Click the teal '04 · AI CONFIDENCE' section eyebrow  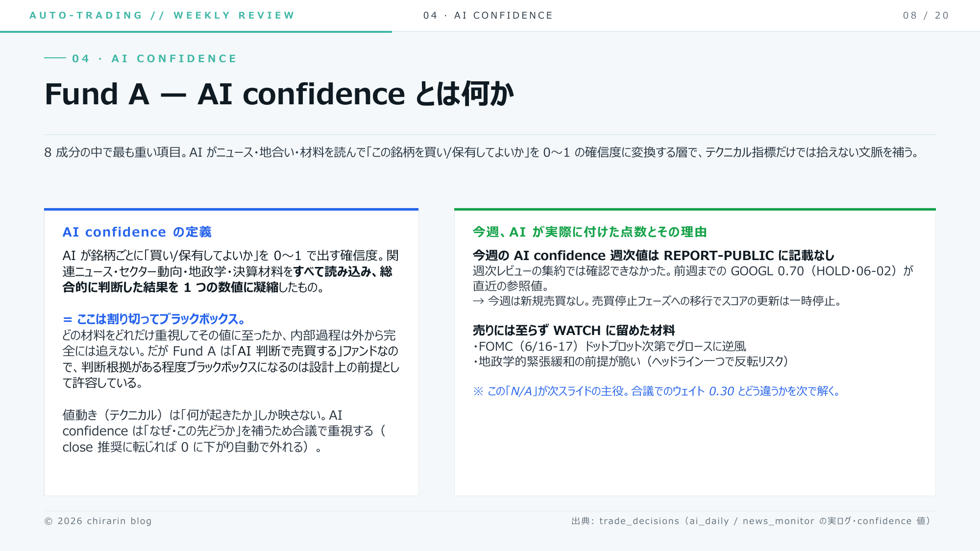tap(154, 59)
